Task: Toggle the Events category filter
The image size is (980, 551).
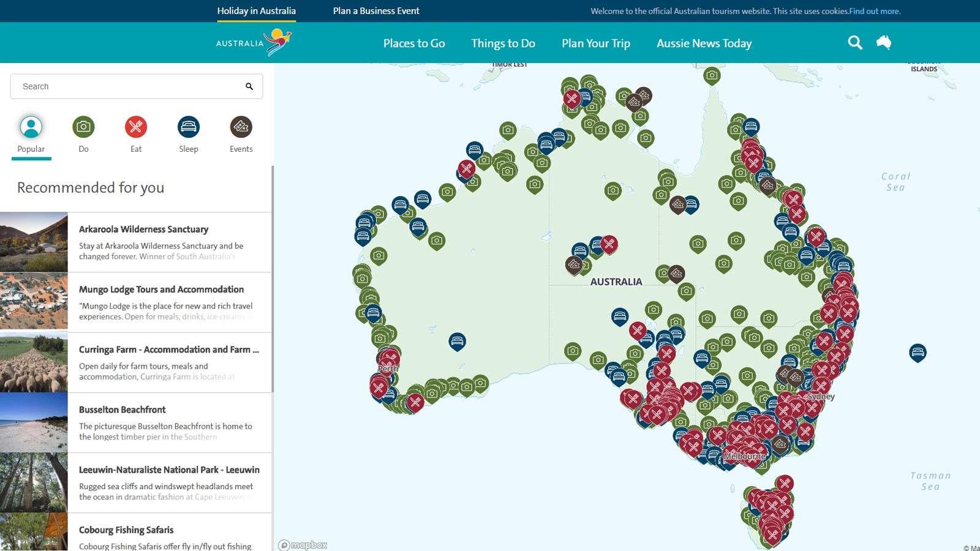Action: pyautogui.click(x=241, y=127)
